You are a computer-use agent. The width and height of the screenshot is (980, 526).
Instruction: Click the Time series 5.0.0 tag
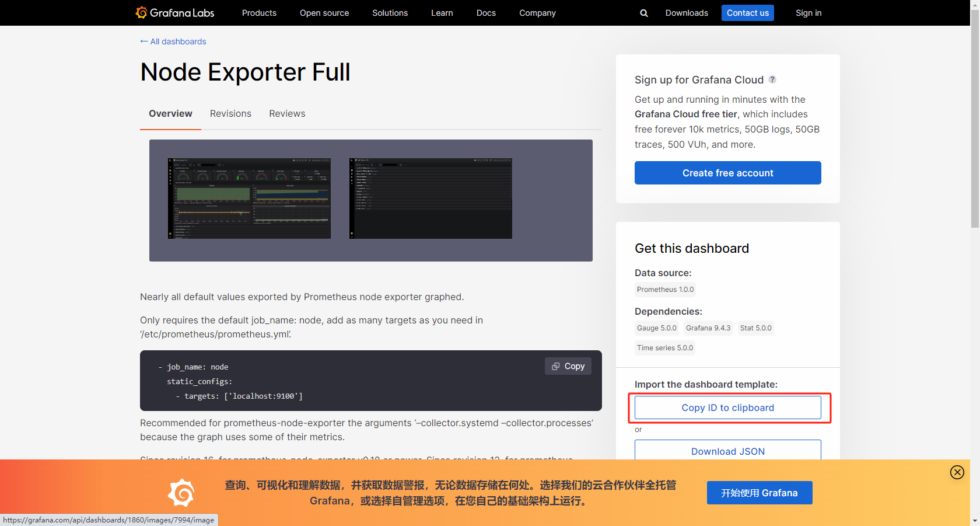pos(665,348)
